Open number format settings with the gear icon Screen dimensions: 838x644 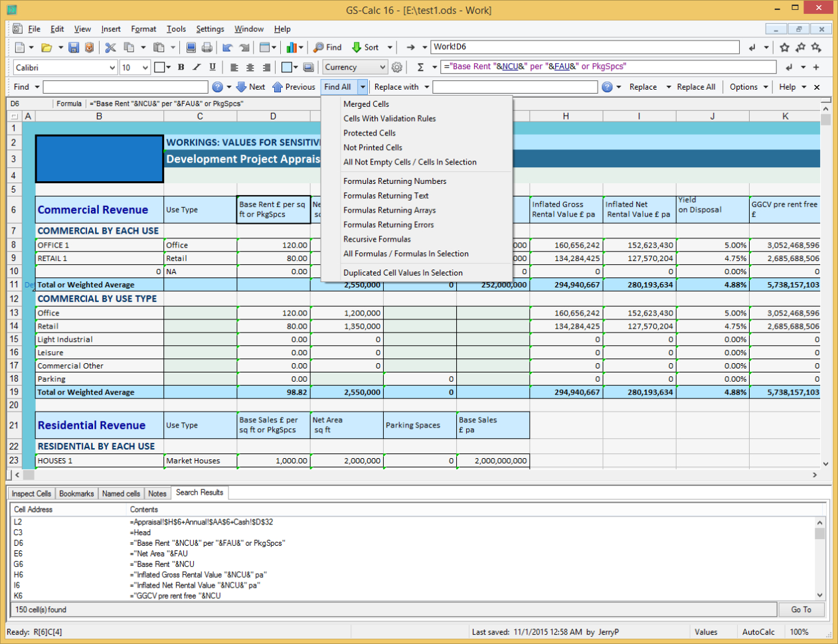[x=397, y=67]
